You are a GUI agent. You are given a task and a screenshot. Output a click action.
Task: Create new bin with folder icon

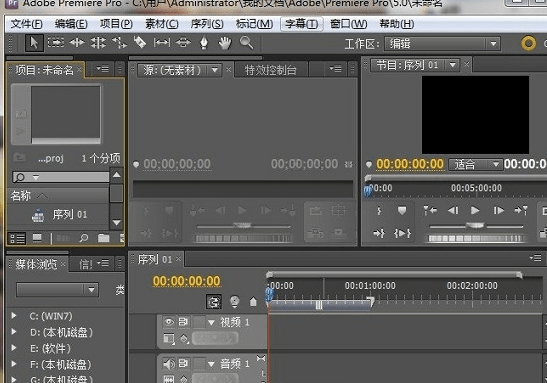pyautogui.click(x=104, y=238)
